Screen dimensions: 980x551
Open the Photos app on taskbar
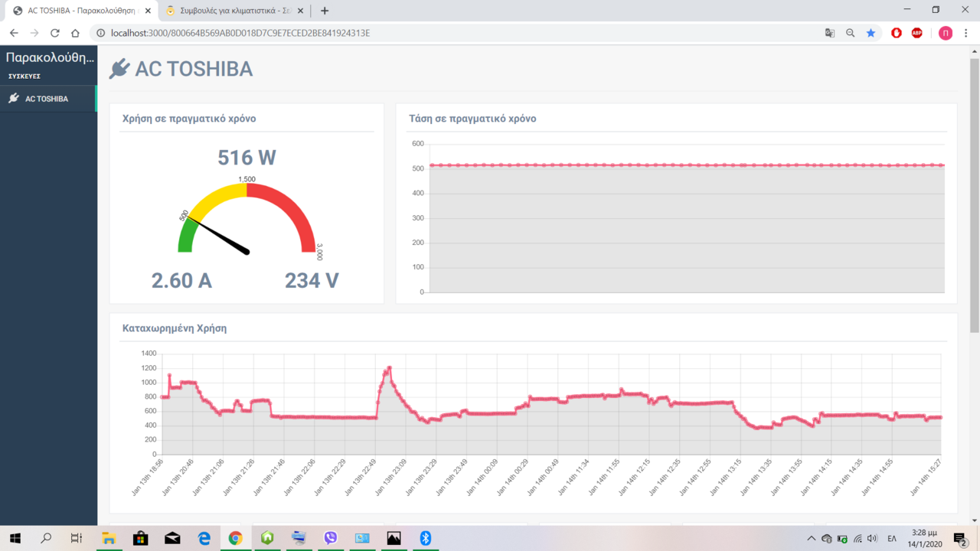(394, 539)
